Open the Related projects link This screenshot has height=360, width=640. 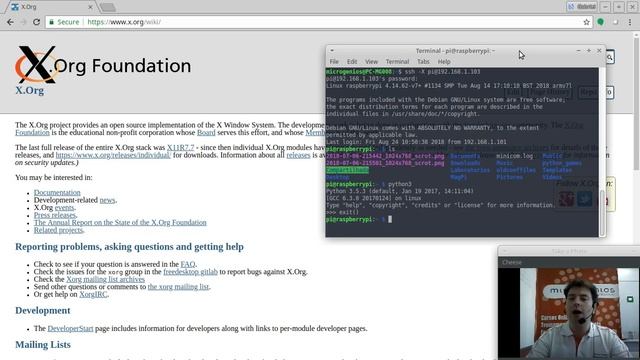pos(58,230)
